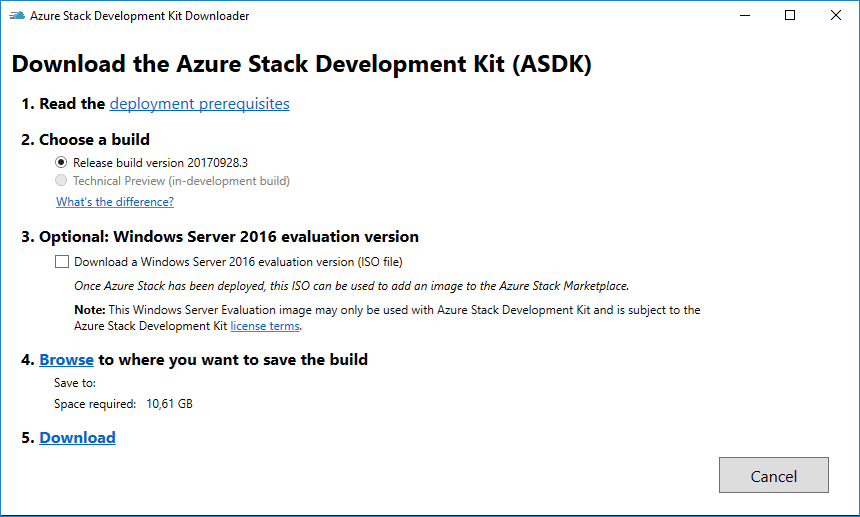Click the Release build version label text
Viewport: 860px width, 517px height.
tap(161, 163)
